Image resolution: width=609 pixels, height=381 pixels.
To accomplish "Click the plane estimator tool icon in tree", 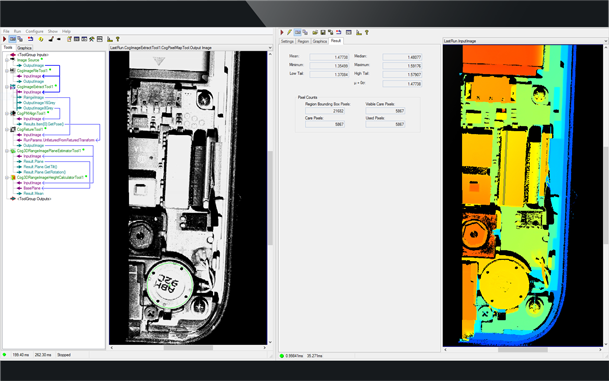I will pyautogui.click(x=13, y=151).
